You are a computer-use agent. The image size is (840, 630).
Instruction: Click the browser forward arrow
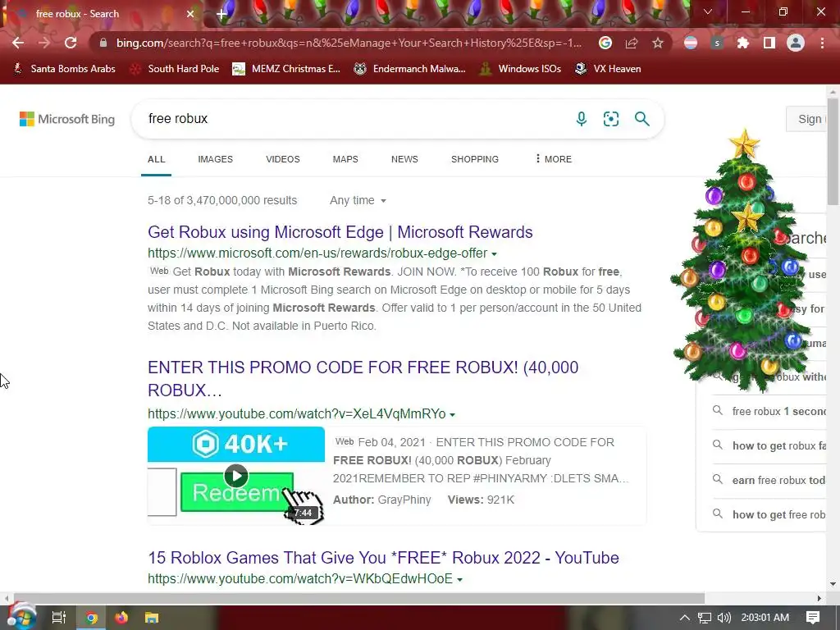(x=44, y=43)
